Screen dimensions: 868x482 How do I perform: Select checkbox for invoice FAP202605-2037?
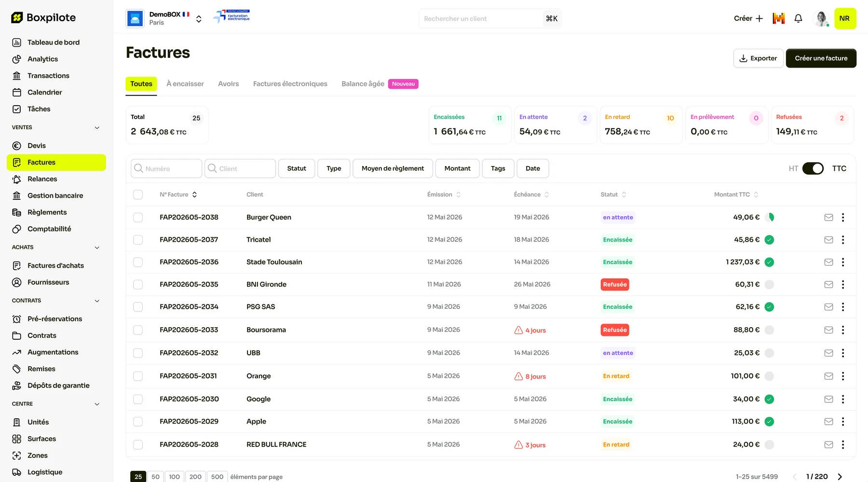click(138, 240)
